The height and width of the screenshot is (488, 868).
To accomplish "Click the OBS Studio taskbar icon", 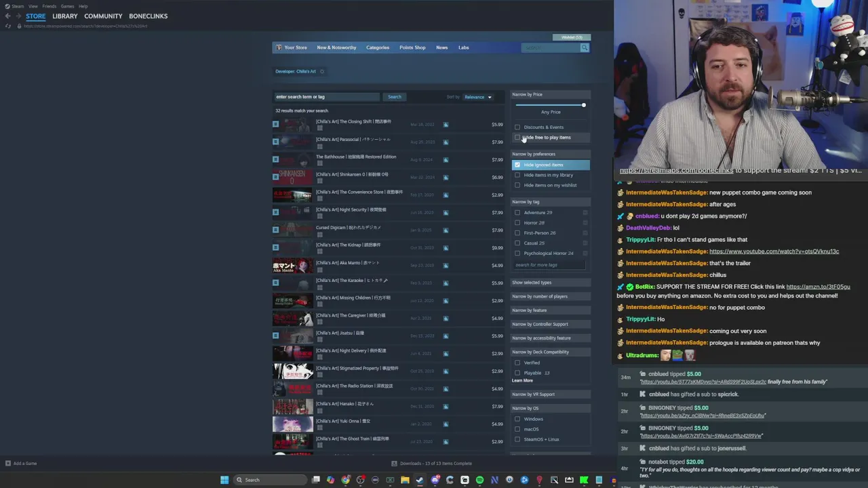I will [361, 480].
